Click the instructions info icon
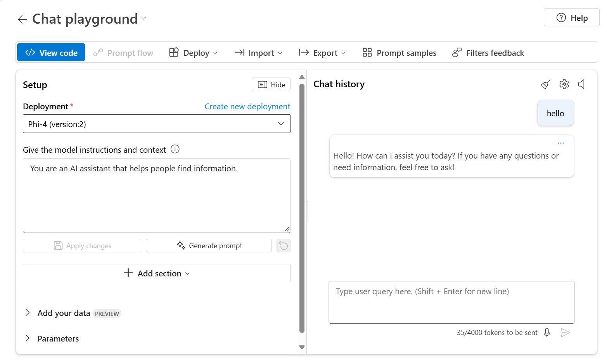The image size is (607, 364). [x=175, y=149]
